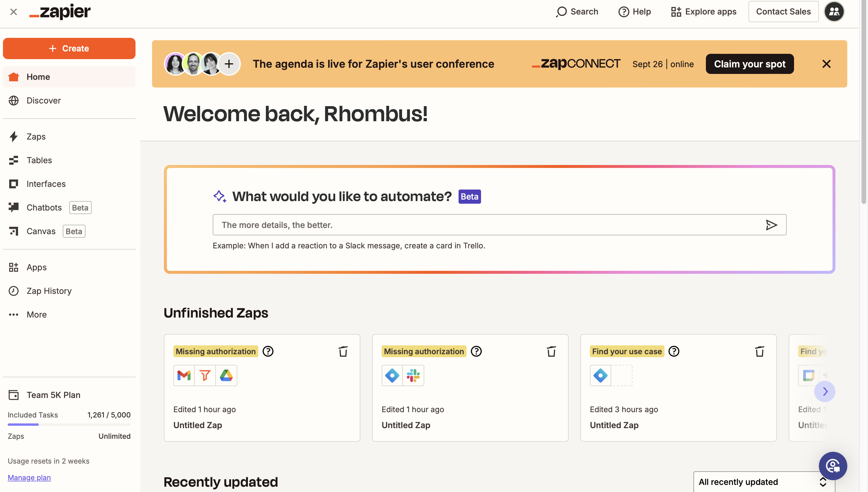Click the plus avatar in the banner
868x492 pixels.
pyautogui.click(x=229, y=64)
